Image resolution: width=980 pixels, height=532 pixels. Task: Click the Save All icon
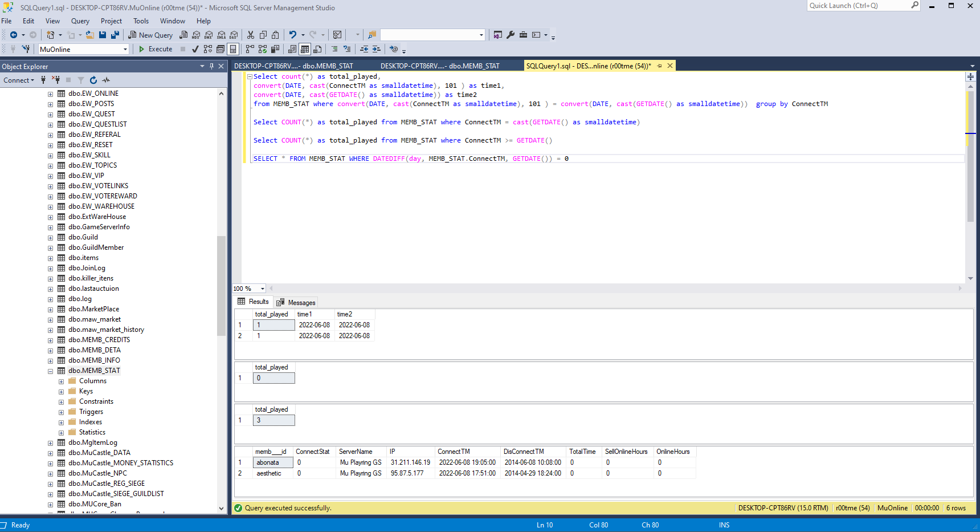(x=115, y=35)
